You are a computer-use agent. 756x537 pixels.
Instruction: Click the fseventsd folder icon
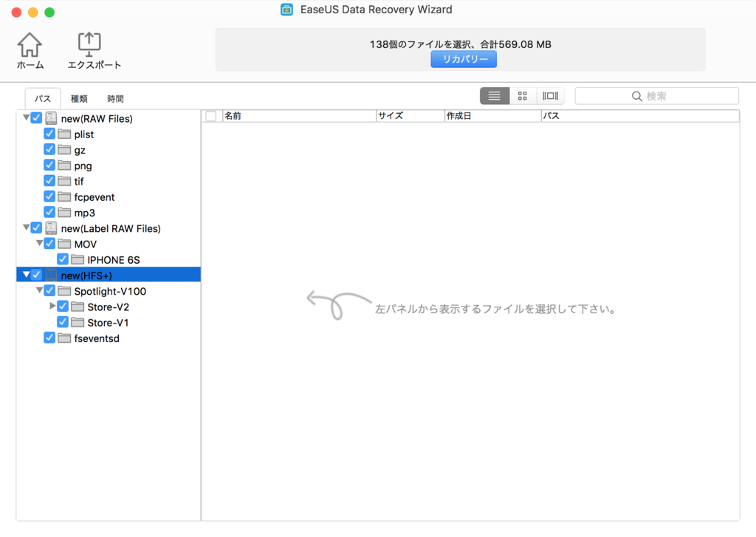(64, 338)
